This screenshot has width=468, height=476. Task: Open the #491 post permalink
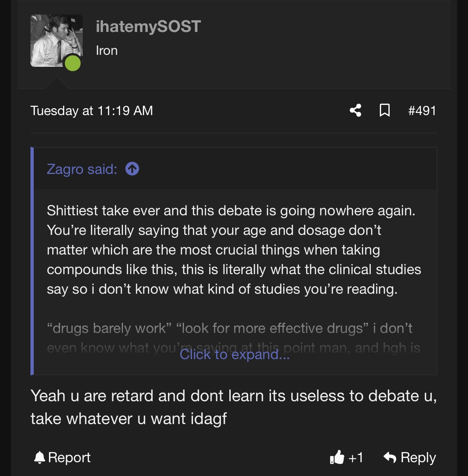point(422,110)
